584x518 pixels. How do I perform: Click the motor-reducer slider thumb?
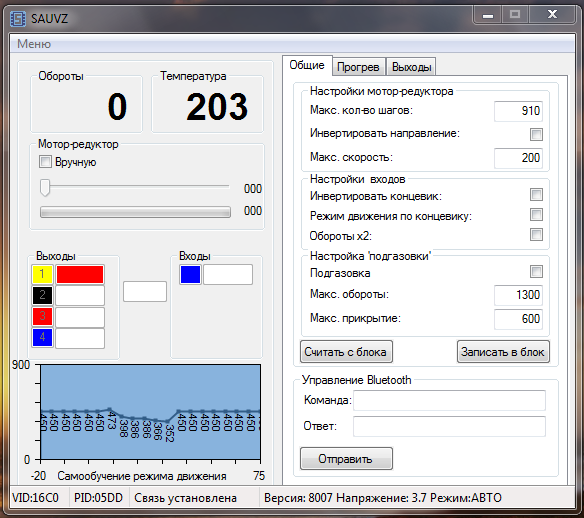click(x=45, y=187)
